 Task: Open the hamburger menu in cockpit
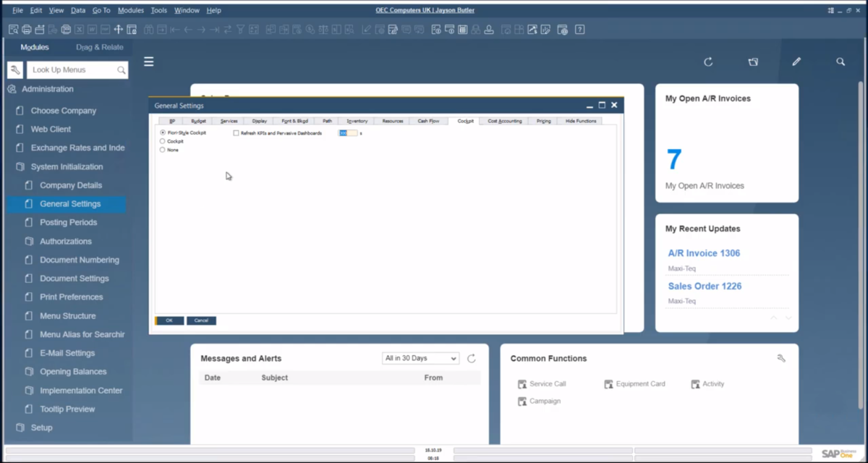148,62
